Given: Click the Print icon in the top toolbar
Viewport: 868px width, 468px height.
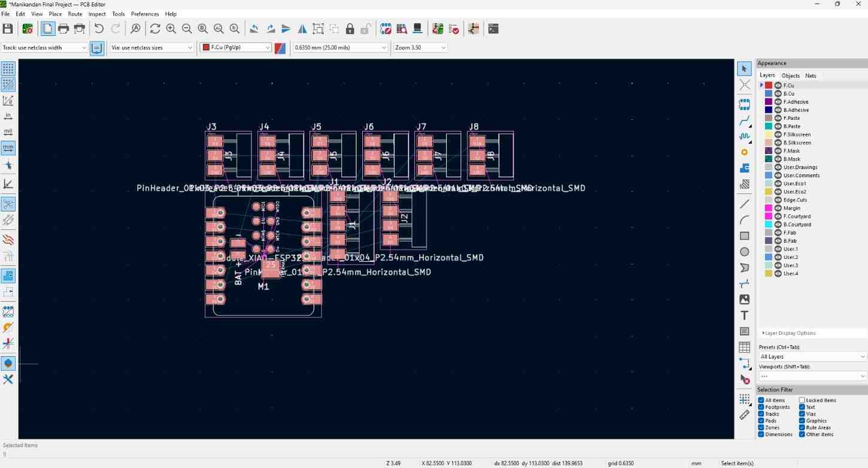Looking at the screenshot, I should [x=63, y=29].
